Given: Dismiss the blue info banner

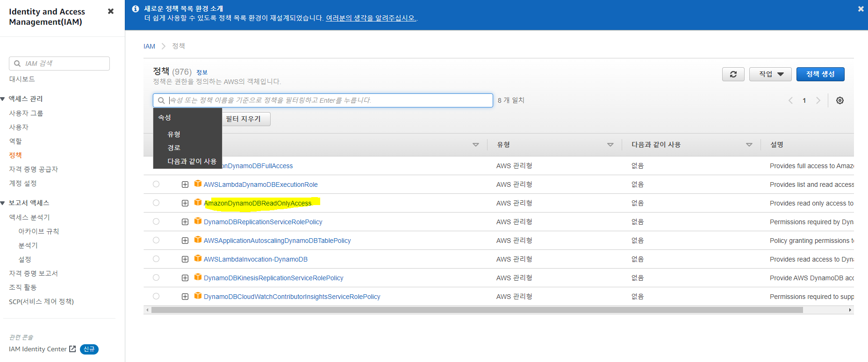Looking at the screenshot, I should [861, 9].
